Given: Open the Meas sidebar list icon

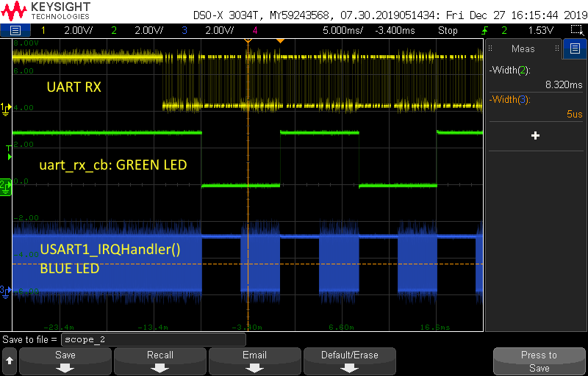Looking at the screenshot, I should [x=575, y=48].
